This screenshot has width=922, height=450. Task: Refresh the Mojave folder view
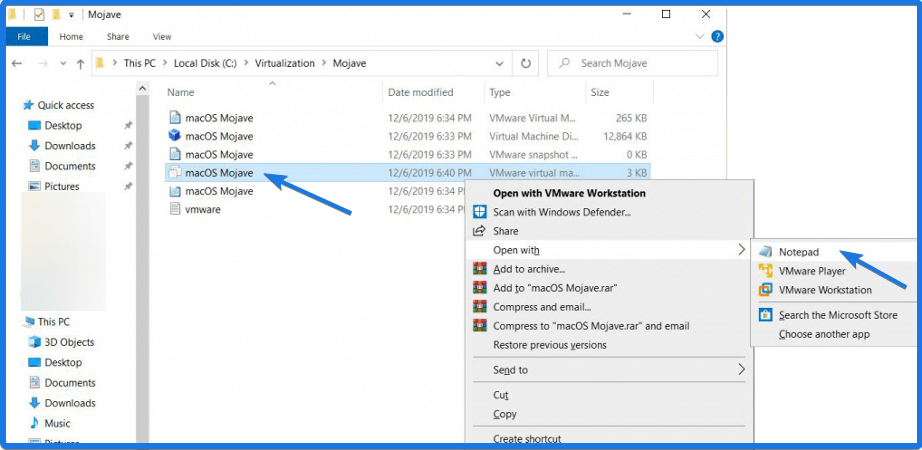[526, 64]
